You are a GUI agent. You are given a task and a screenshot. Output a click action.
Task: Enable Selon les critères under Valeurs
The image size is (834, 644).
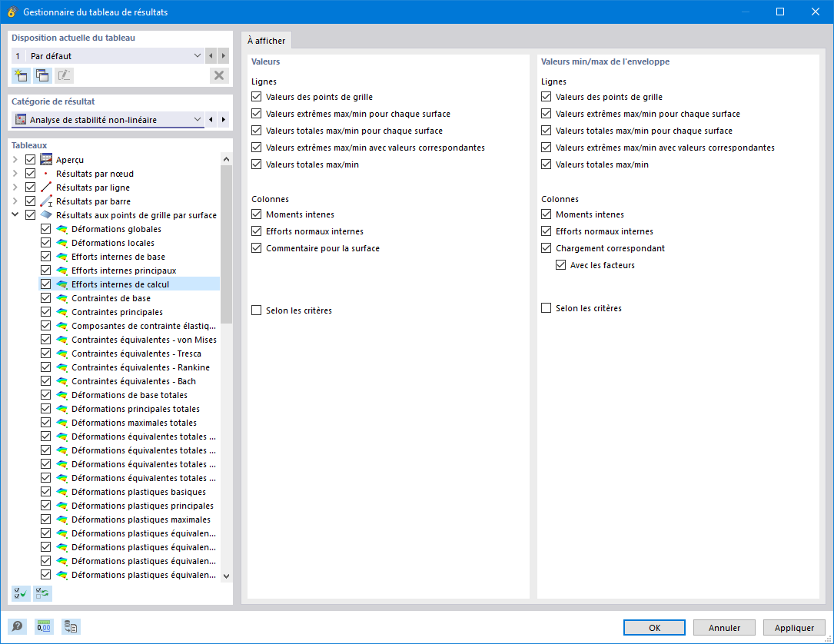[257, 310]
